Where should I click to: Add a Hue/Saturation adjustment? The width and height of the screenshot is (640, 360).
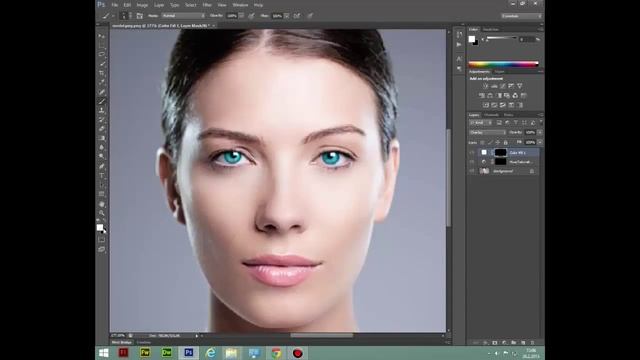pyautogui.click(x=482, y=95)
